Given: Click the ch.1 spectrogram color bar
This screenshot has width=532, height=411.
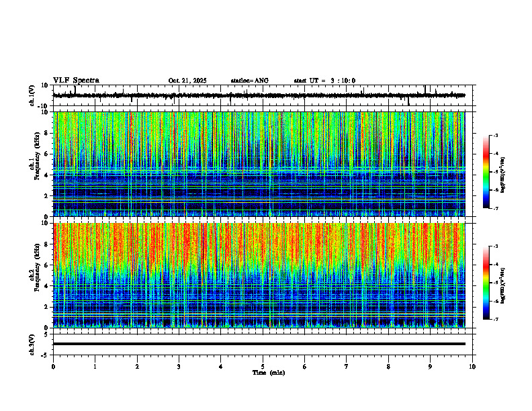Looking at the screenshot, I should coord(486,172).
